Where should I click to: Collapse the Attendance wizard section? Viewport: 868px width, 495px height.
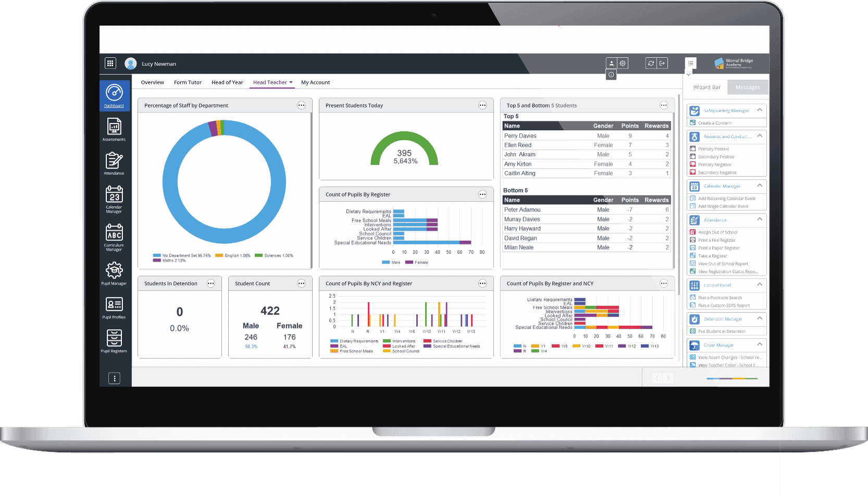click(x=760, y=219)
